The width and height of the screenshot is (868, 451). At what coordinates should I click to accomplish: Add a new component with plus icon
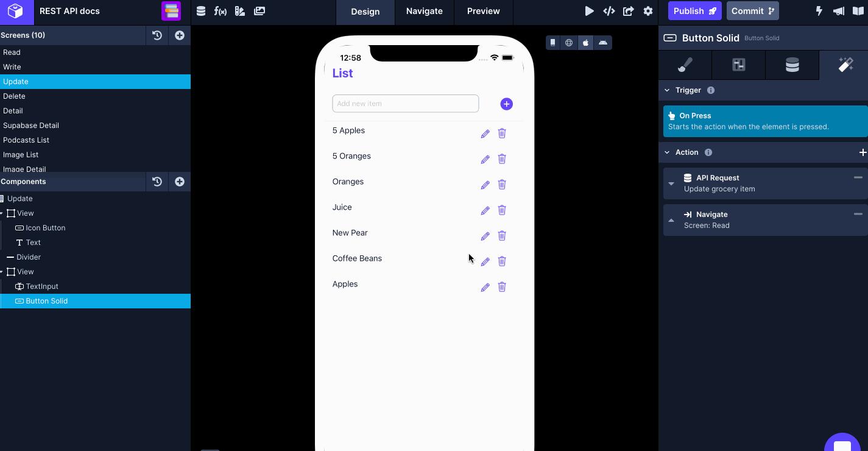(180, 182)
